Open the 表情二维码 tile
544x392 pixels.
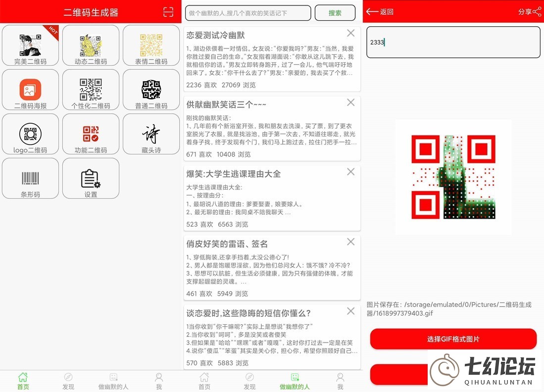pyautogui.click(x=151, y=46)
